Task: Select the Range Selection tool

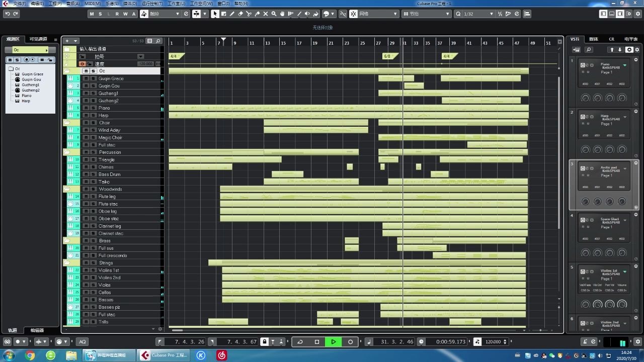Action: pyautogui.click(x=223, y=14)
